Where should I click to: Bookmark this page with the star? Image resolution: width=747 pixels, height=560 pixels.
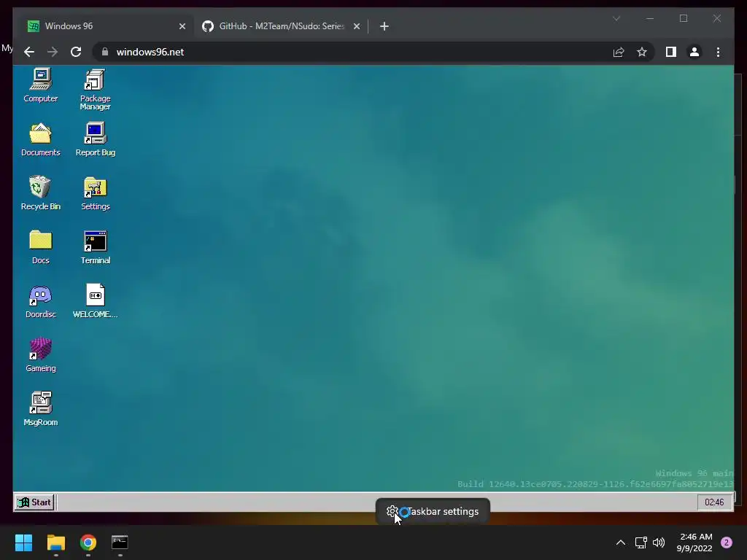[642, 52]
